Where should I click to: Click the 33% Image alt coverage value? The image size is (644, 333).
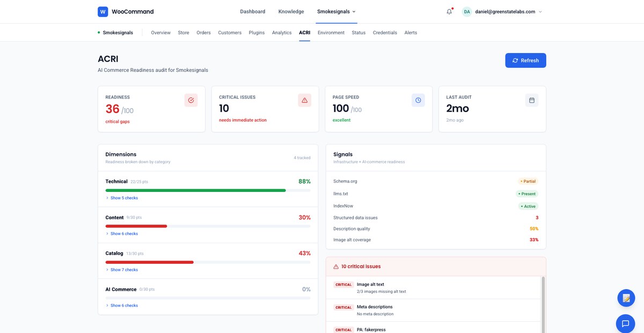[x=534, y=240]
